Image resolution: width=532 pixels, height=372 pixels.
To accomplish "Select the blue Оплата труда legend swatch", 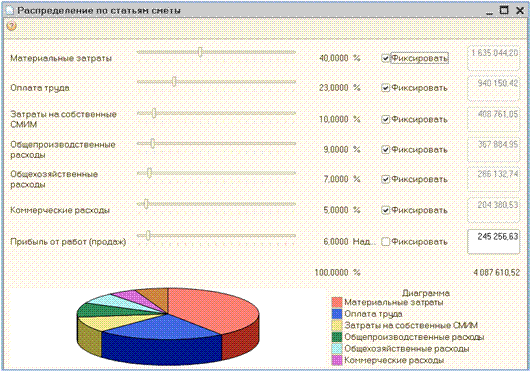I will pos(337,314).
